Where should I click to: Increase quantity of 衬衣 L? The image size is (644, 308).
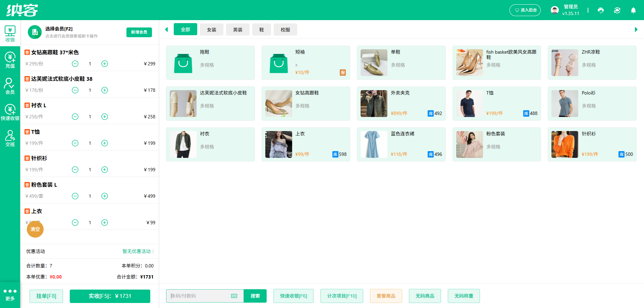point(105,117)
